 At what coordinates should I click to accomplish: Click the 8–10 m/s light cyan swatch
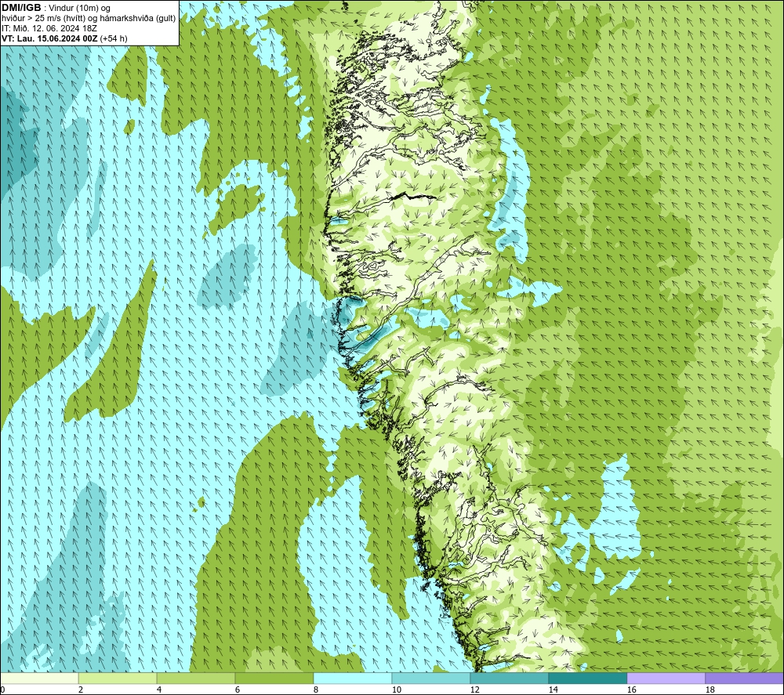pyautogui.click(x=353, y=678)
